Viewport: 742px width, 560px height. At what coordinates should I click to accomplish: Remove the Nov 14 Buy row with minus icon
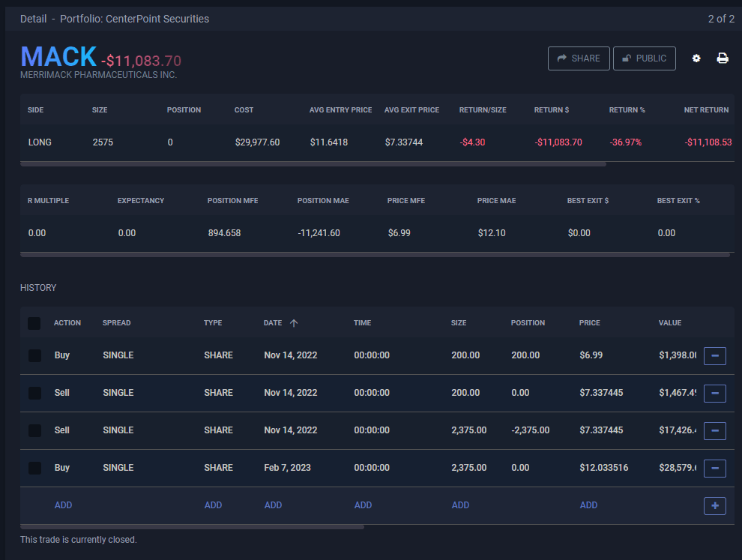tap(714, 355)
